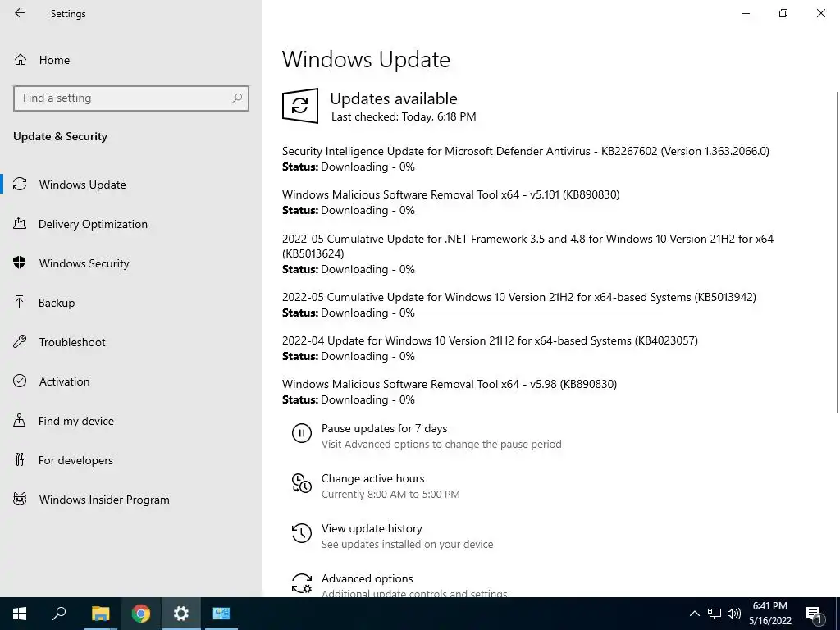Viewport: 840px width, 630px height.
Task: Click the pause circle icon
Action: [302, 433]
